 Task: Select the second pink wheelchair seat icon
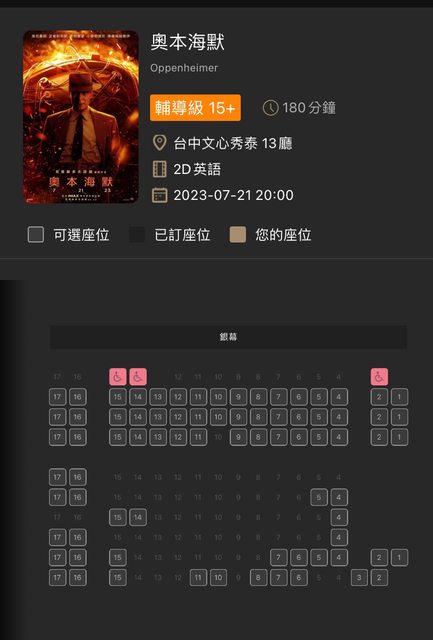click(138, 377)
